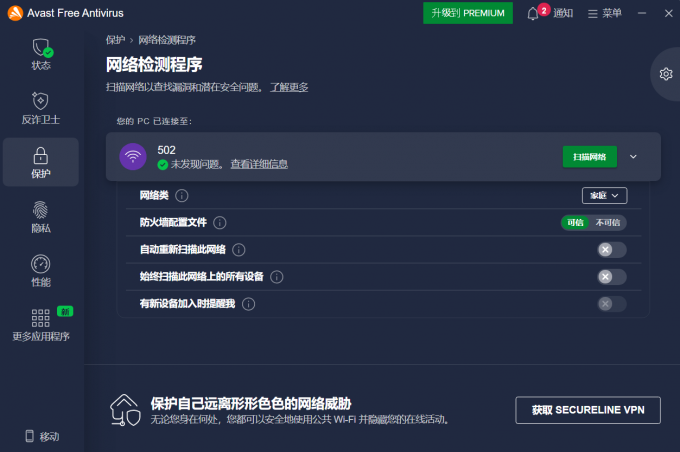Open the 菜单 hamburger menu
The height and width of the screenshot is (452, 680).
click(605, 13)
